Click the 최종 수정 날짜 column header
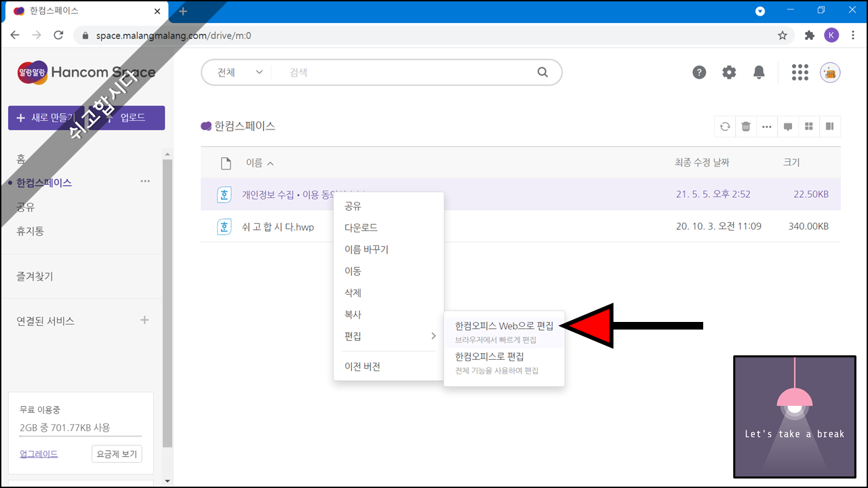 (x=702, y=163)
